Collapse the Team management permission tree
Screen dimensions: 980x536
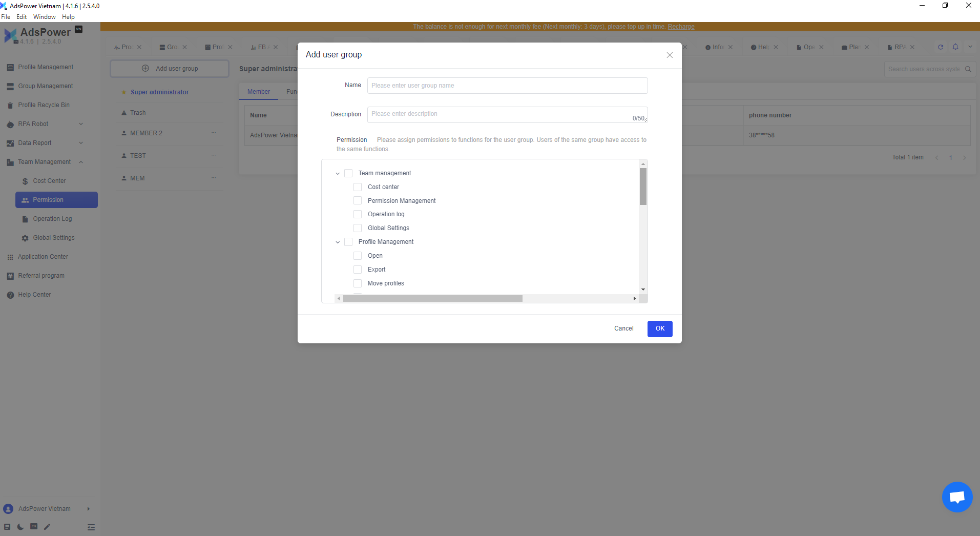coord(338,174)
